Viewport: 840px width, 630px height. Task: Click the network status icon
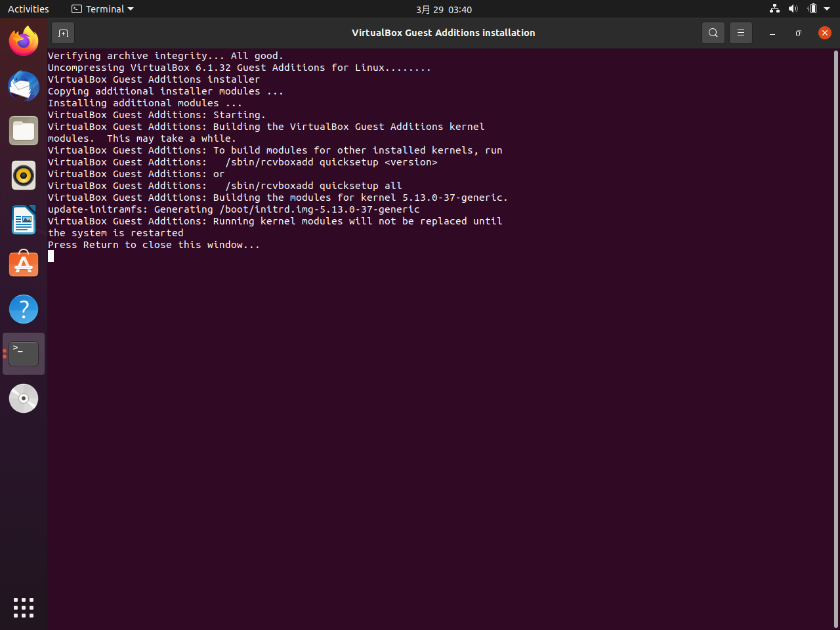(x=774, y=9)
